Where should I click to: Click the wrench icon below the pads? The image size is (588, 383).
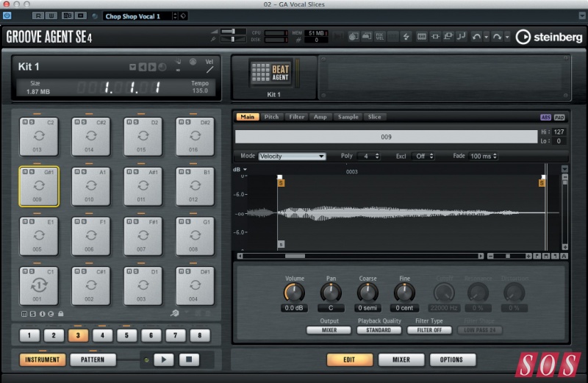175,313
